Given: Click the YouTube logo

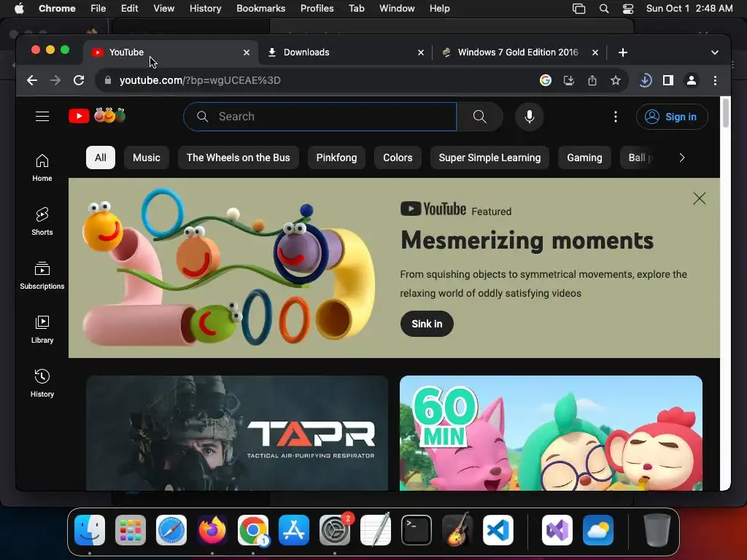Looking at the screenshot, I should point(97,116).
